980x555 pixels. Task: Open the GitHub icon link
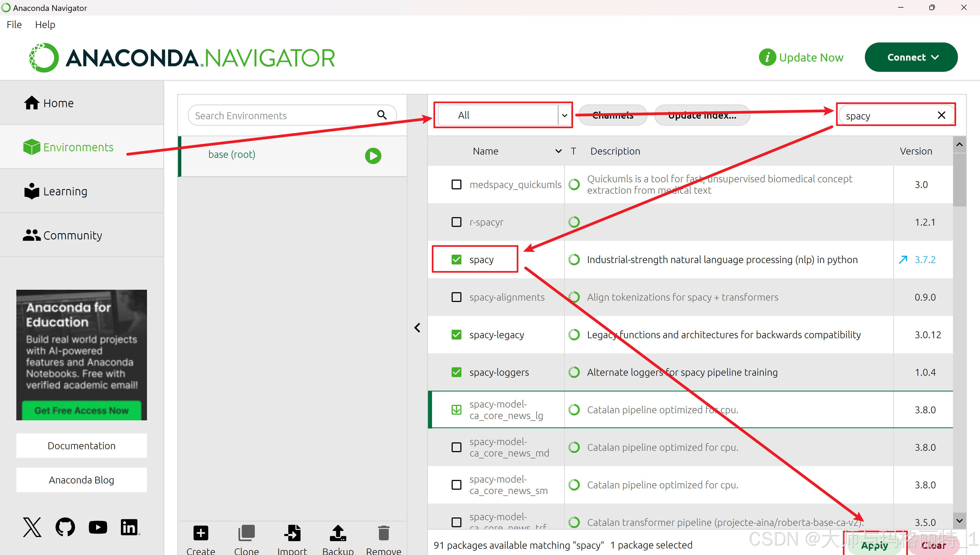[x=65, y=527]
